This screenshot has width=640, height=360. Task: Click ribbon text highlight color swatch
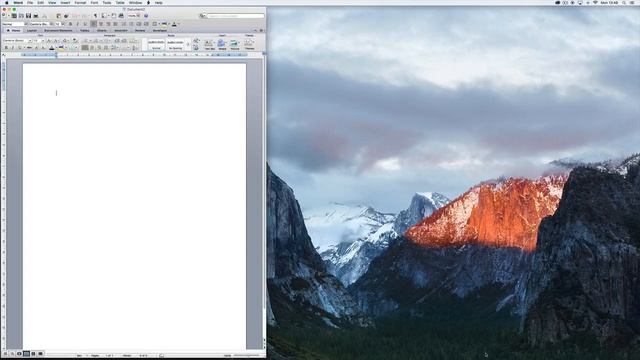61,48
